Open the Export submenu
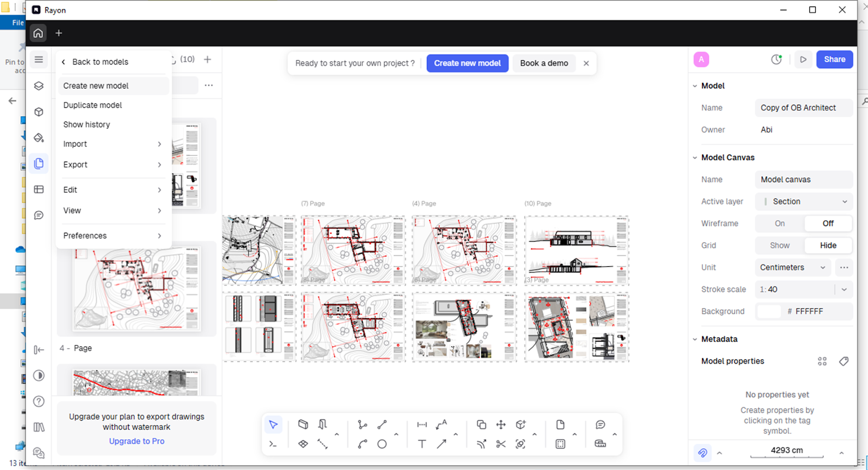 pyautogui.click(x=113, y=165)
